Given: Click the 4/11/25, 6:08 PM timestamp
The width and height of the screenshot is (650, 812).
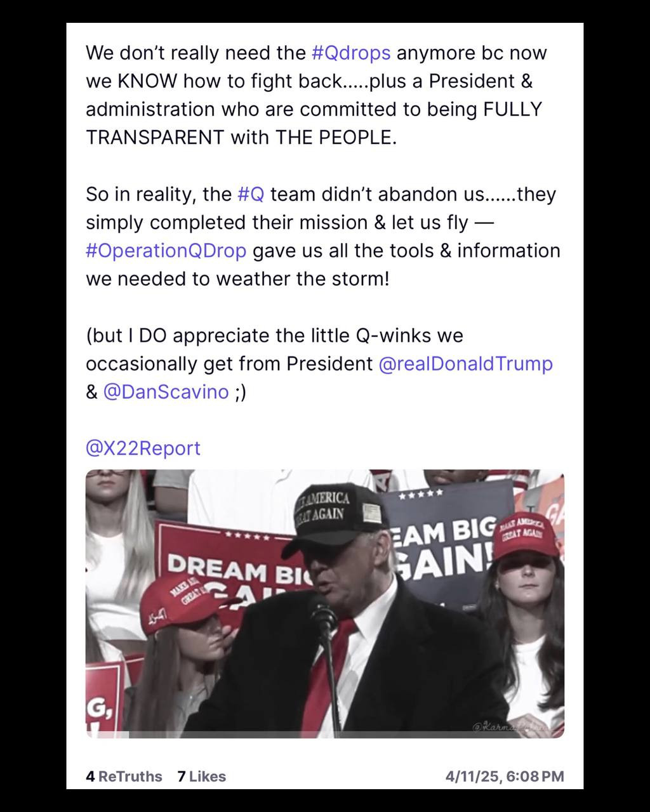Looking at the screenshot, I should tap(505, 776).
